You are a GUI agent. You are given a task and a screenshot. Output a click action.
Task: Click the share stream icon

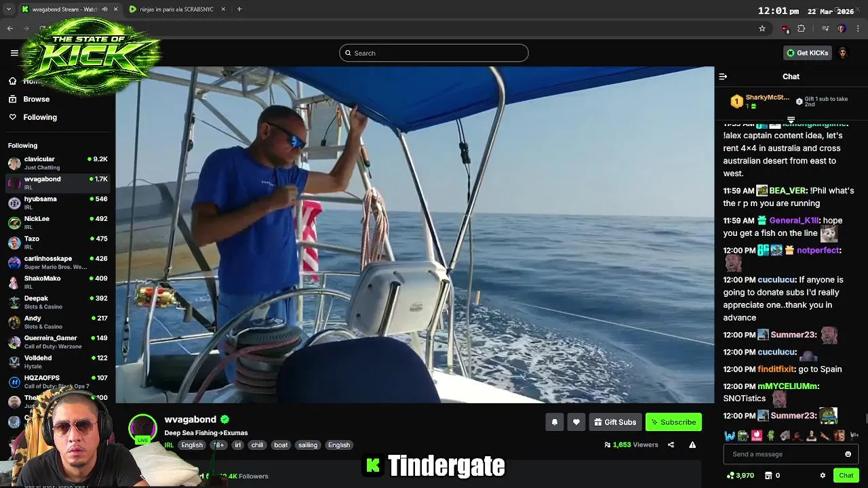click(x=671, y=445)
